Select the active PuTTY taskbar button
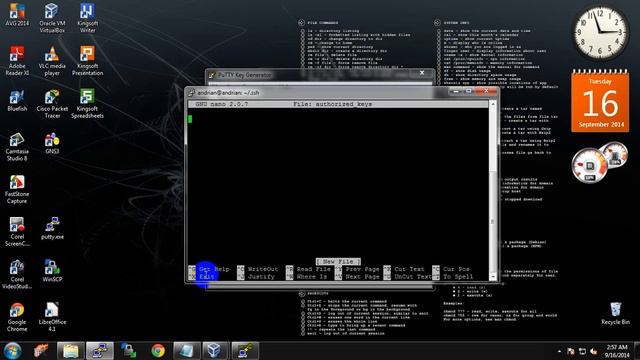This screenshot has height=360, width=640. pyautogui.click(x=100, y=351)
